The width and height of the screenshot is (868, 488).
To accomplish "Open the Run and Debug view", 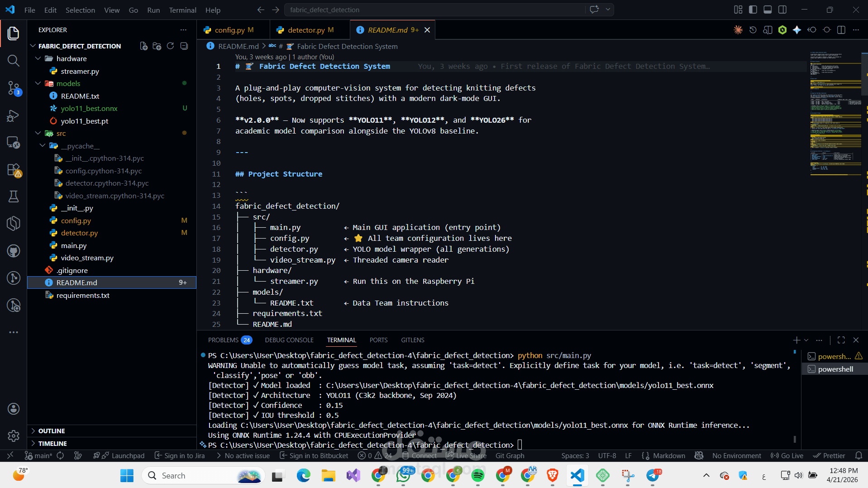I will 14,115.
